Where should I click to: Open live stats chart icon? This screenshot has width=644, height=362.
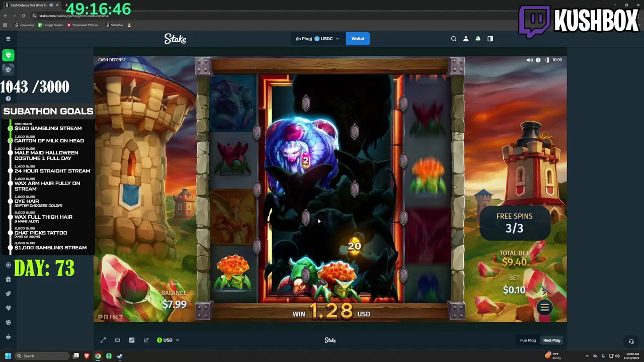pyautogui.click(x=132, y=340)
